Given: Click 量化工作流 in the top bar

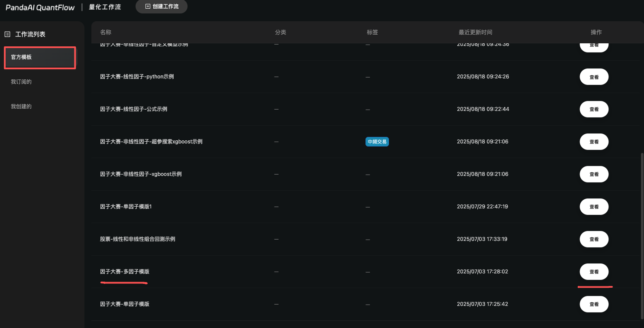Looking at the screenshot, I should [105, 7].
